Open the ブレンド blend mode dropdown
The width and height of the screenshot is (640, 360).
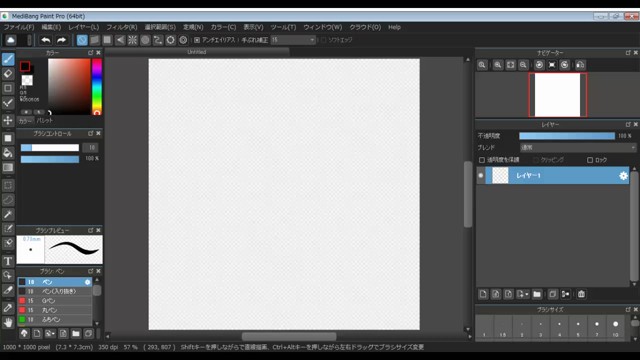click(x=578, y=148)
